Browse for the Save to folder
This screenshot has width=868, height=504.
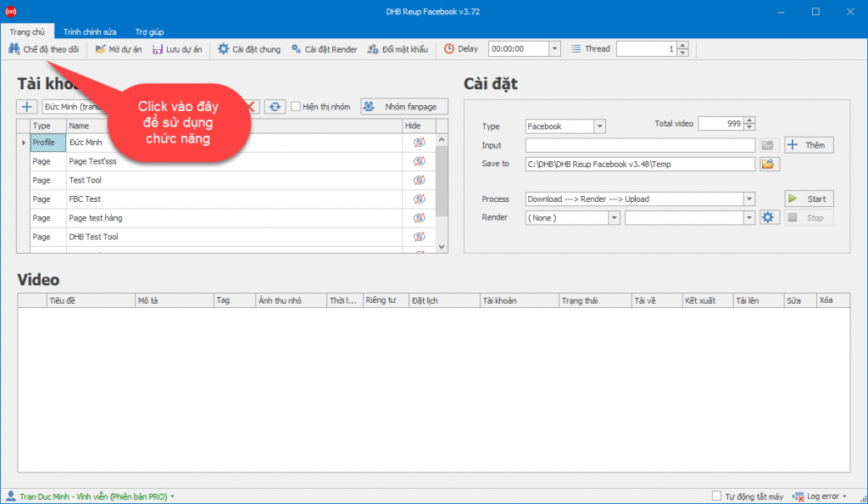tap(768, 164)
